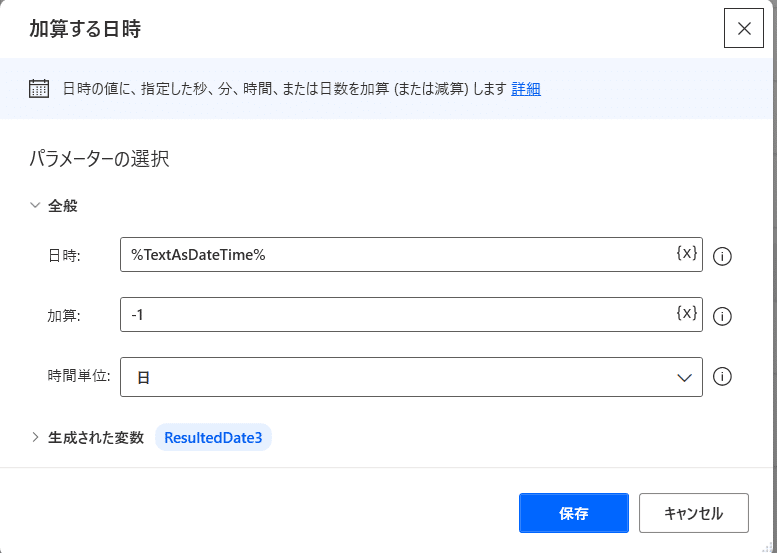Click the resize grip at the dialog corner

point(767,547)
